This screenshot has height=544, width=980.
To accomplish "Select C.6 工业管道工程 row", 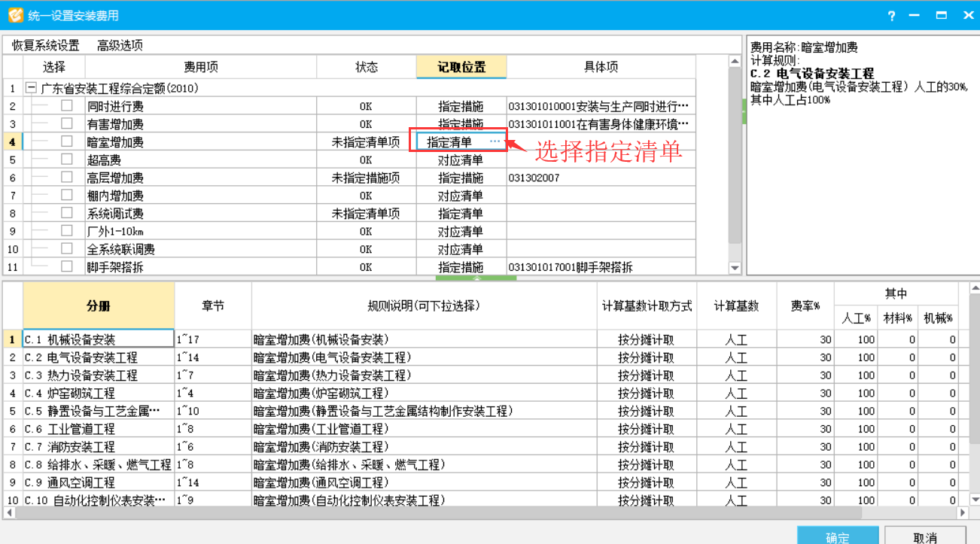I will pyautogui.click(x=99, y=429).
